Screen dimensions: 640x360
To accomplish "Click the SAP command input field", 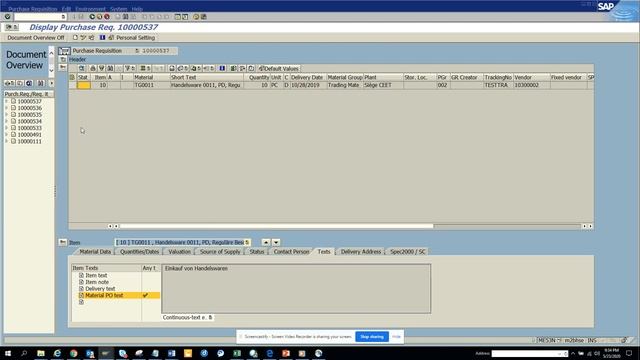I will click(x=40, y=17).
